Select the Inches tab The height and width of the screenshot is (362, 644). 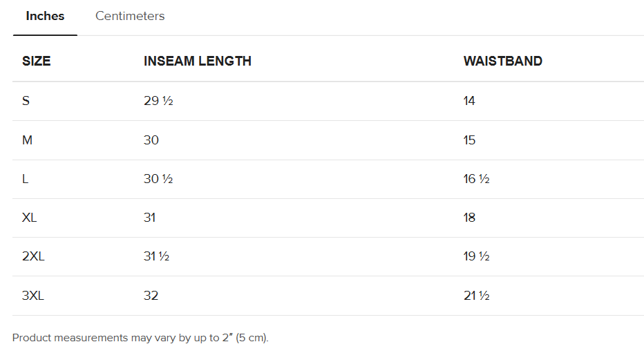tap(45, 16)
